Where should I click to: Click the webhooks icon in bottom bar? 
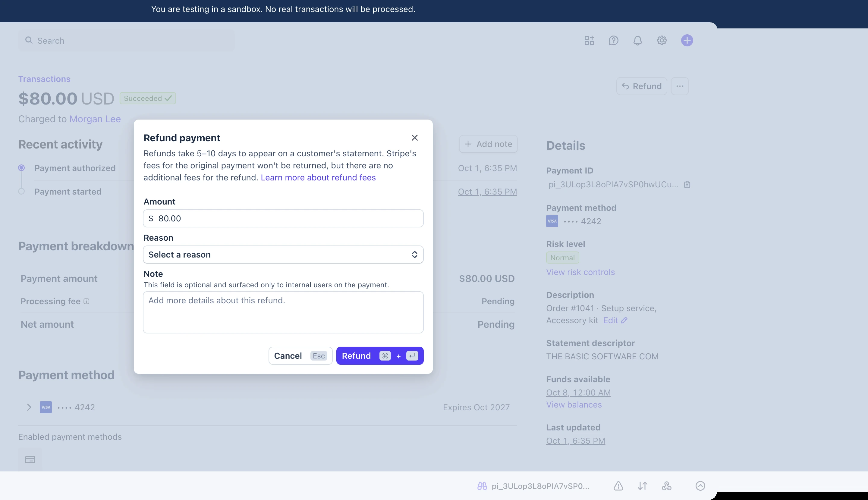[666, 486]
